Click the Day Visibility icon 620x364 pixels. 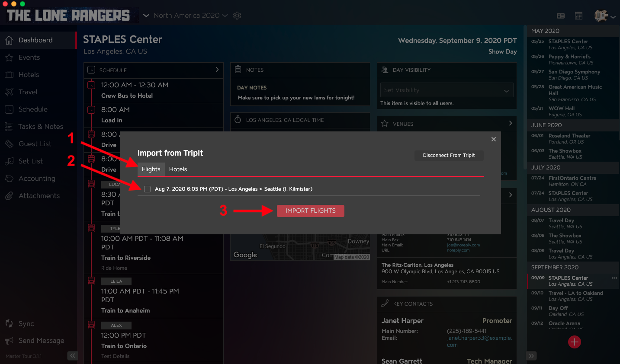tap(385, 70)
